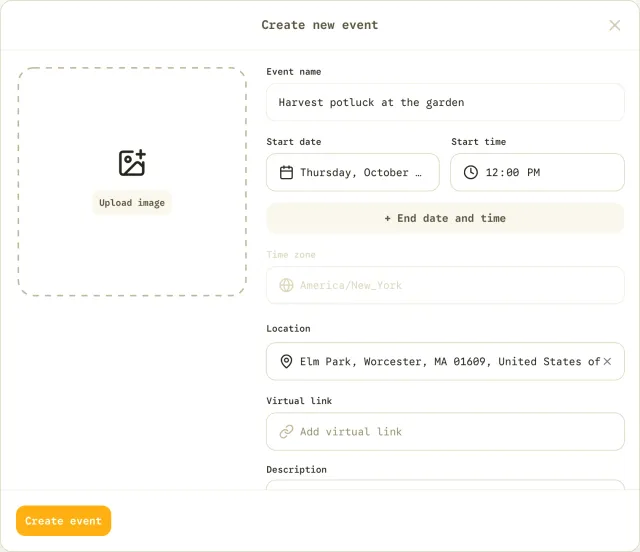Screen dimensions: 640x552
Task: Click the Start time label
Action: tap(478, 142)
